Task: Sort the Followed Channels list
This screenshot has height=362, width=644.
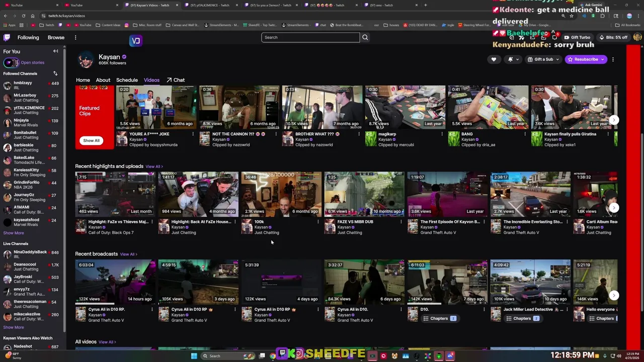Action: tap(55, 73)
